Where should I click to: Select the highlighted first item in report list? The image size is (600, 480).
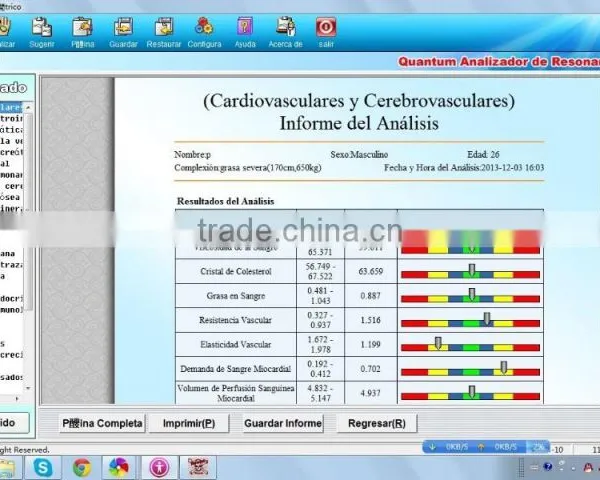point(11,107)
